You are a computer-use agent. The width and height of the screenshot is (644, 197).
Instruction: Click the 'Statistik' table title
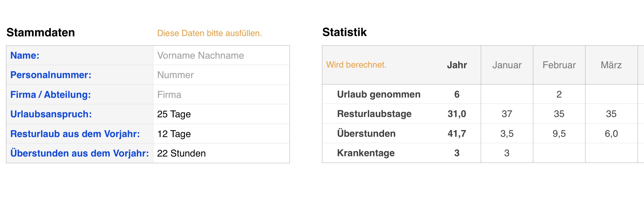point(345,32)
